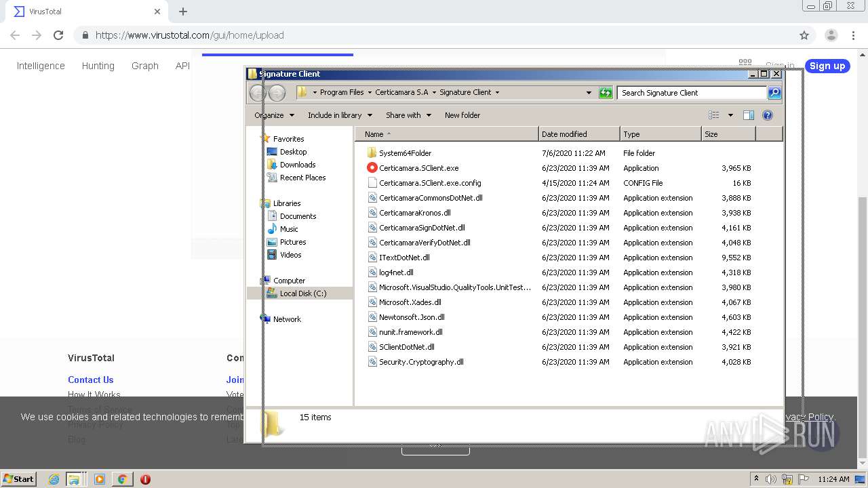The height and width of the screenshot is (488, 868).
Task: Select the Microsoft.Xades.dll file name
Action: tap(410, 302)
